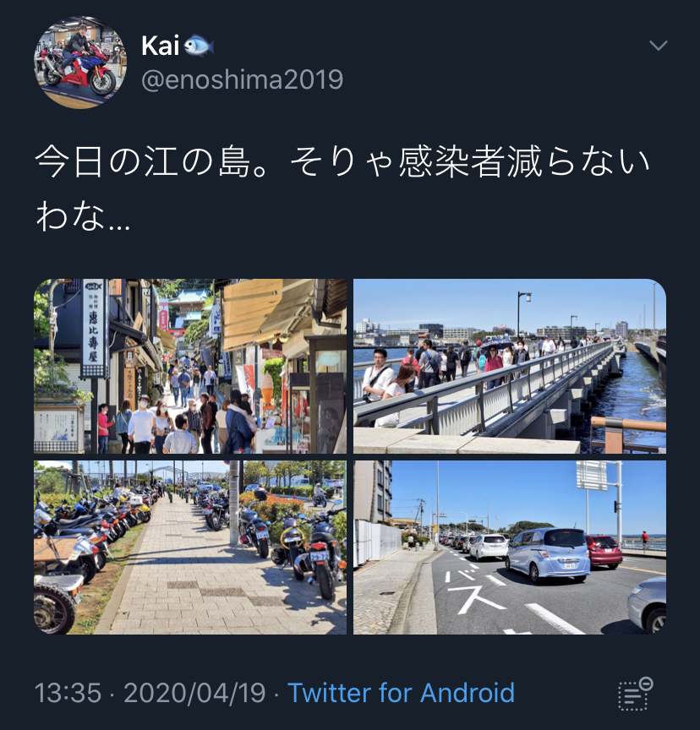
Task: Click Kai's motorcycle profile avatar
Action: coord(80,63)
